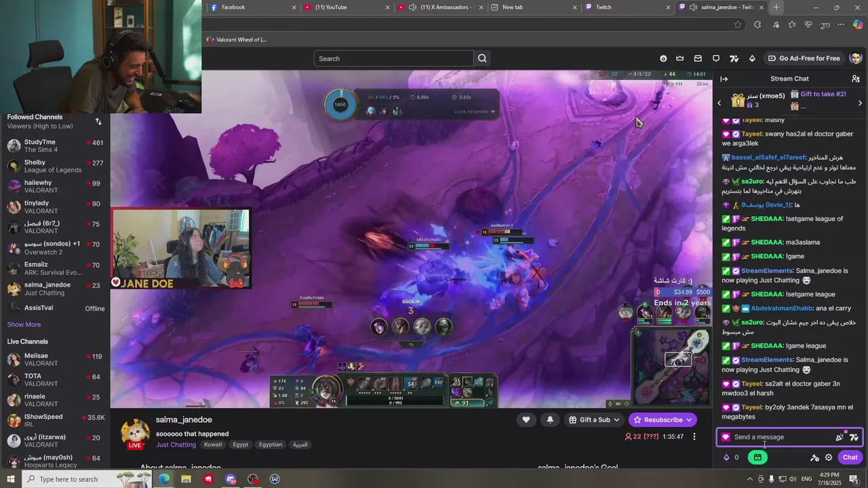Click the heart follow button under video

click(x=526, y=420)
